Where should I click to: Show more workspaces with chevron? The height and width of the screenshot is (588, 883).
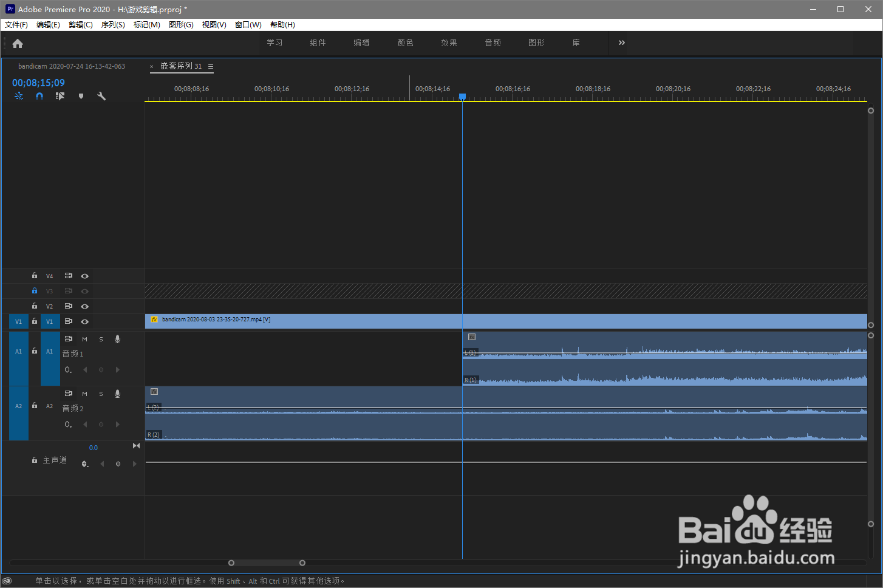(x=621, y=43)
